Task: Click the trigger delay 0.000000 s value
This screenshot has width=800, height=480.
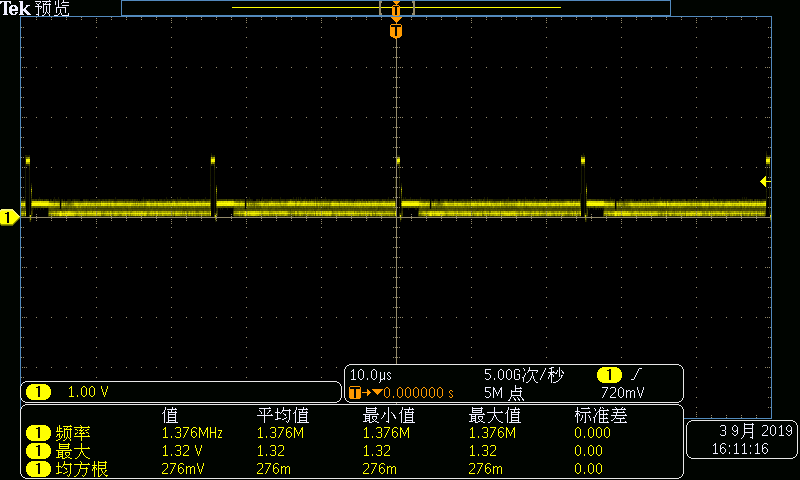Action: tap(418, 393)
